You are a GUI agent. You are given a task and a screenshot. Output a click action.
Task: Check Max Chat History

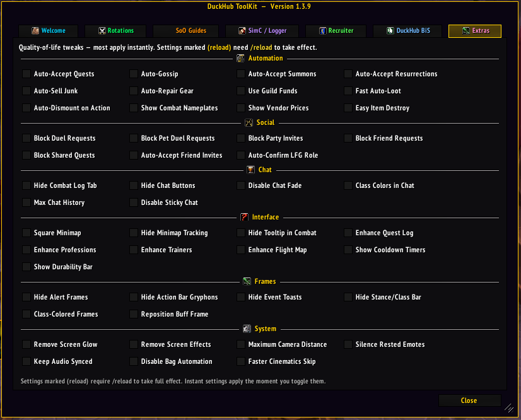tap(26, 202)
